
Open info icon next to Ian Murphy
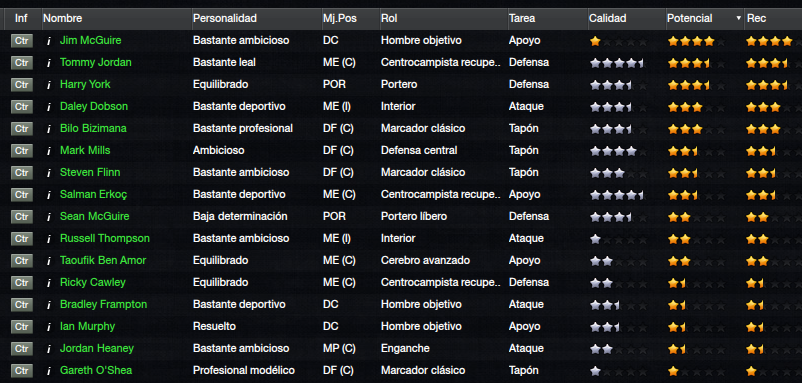click(x=49, y=327)
